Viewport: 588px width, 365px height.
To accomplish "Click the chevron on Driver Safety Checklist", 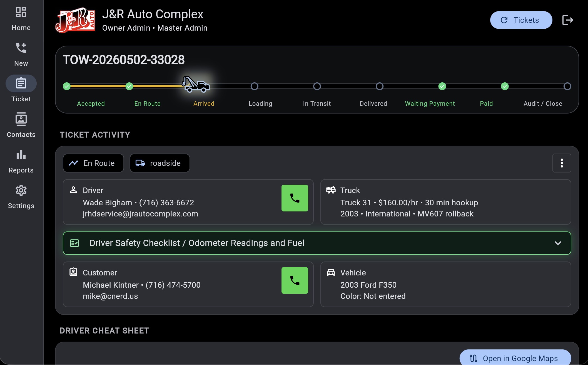I will (x=558, y=243).
